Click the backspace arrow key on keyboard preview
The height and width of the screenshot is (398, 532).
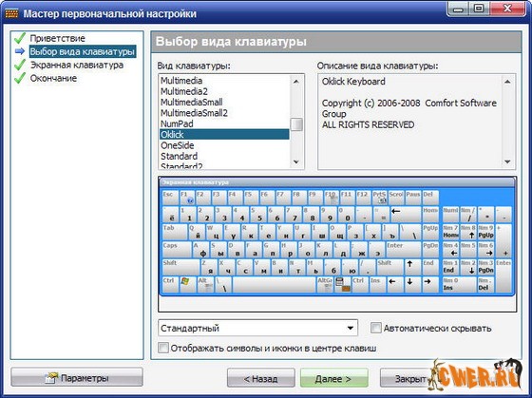pos(406,214)
